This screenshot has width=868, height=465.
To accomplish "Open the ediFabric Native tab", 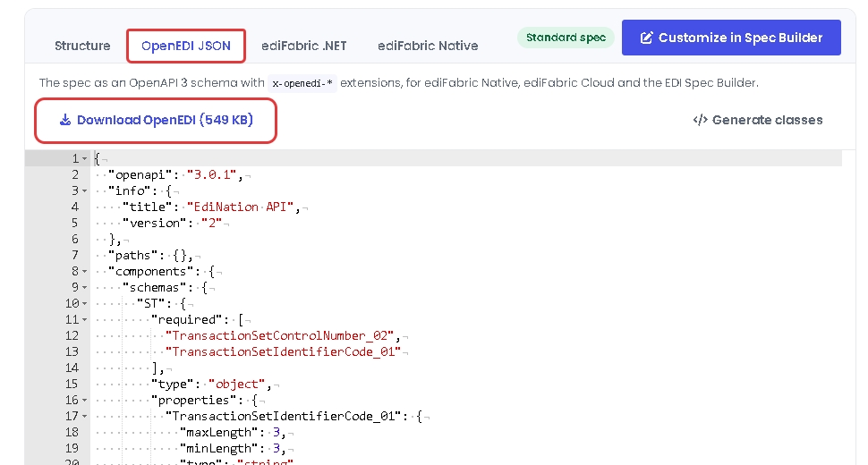I will 428,46.
